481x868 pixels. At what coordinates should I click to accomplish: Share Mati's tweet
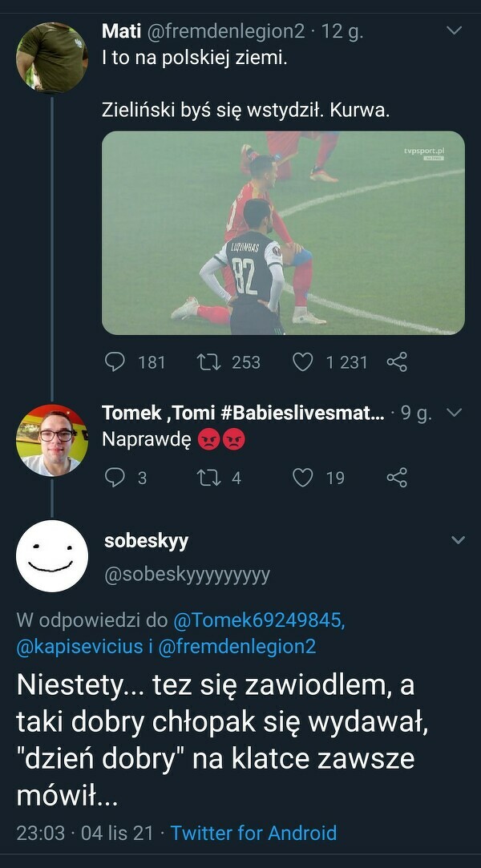pos(397,362)
